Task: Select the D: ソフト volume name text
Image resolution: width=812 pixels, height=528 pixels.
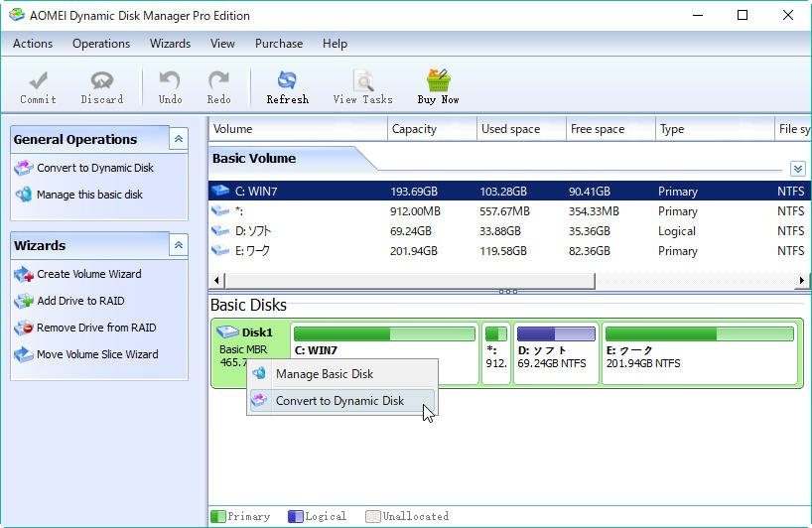Action: [x=253, y=231]
